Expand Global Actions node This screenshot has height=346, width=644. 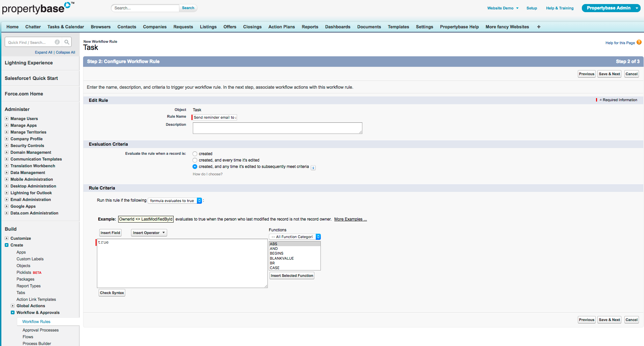(12, 306)
